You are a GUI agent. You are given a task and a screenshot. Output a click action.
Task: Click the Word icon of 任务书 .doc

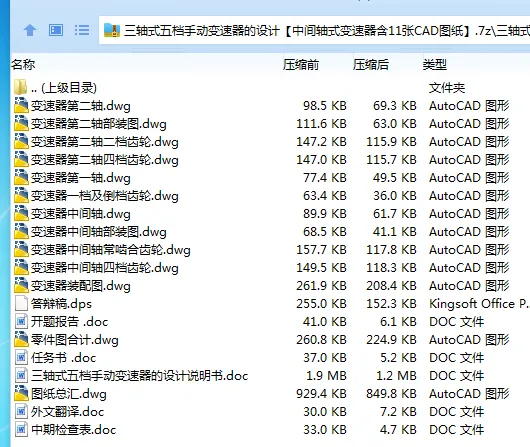click(x=21, y=357)
